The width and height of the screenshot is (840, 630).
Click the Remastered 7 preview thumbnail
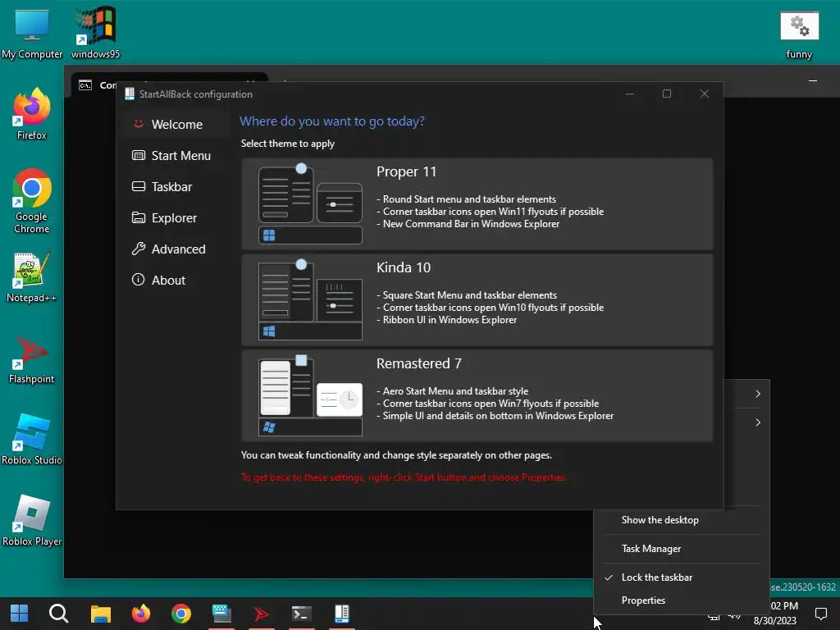click(x=310, y=396)
